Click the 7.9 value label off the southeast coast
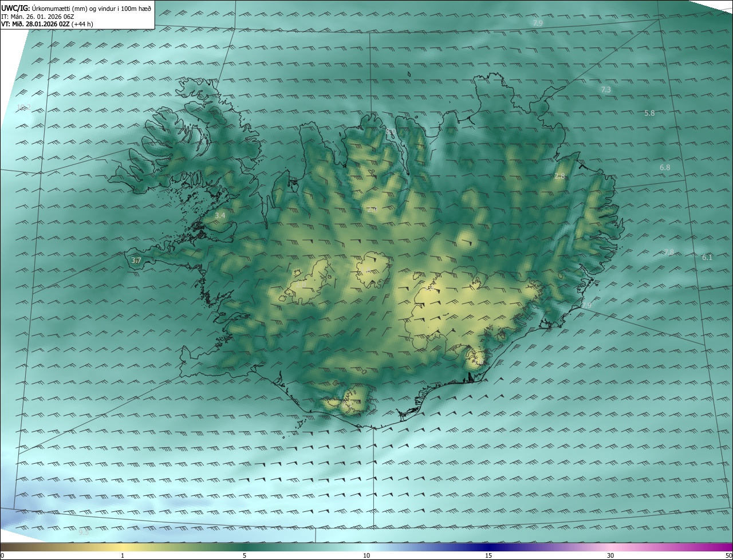Image resolution: width=733 pixels, height=560 pixels. click(x=586, y=306)
